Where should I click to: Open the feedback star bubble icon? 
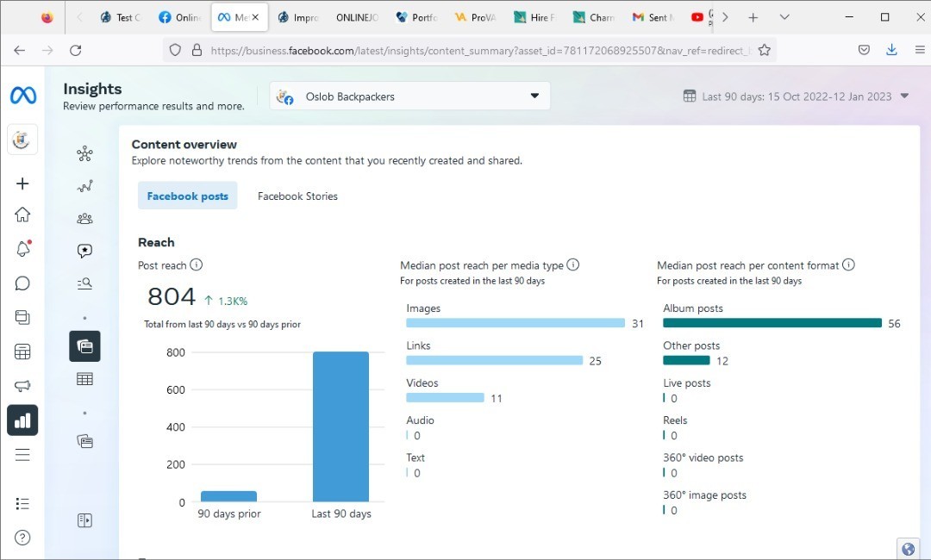(x=84, y=251)
